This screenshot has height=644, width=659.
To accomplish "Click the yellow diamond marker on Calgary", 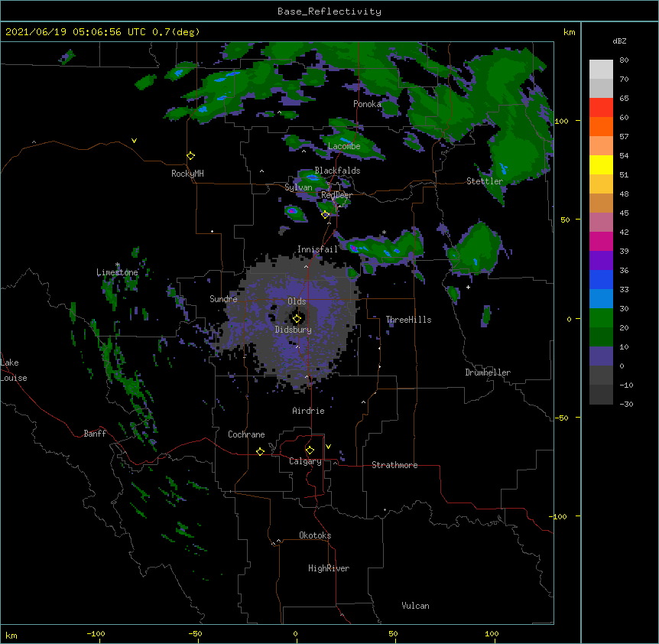I will 310,450.
